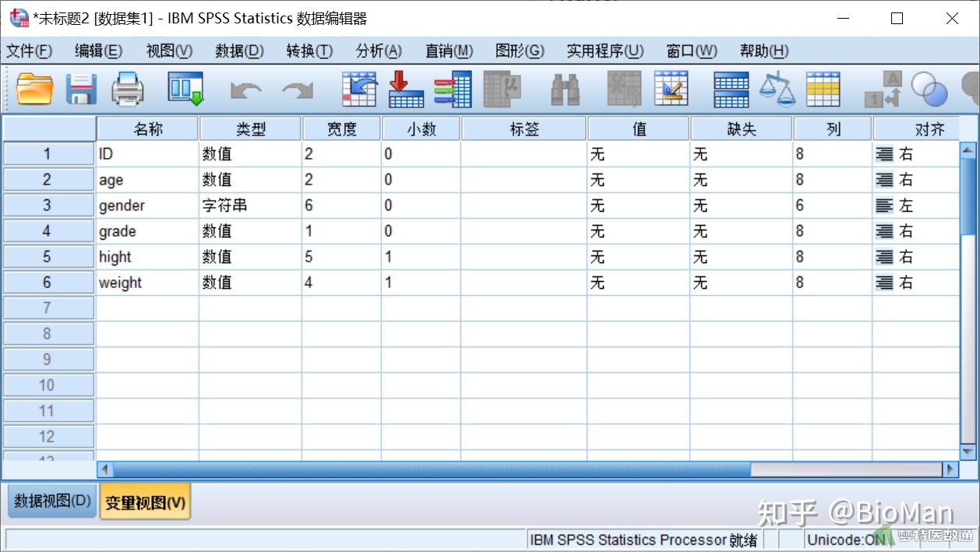Open the find data icon (binoculars)
Image resolution: width=980 pixels, height=552 pixels.
tap(566, 88)
